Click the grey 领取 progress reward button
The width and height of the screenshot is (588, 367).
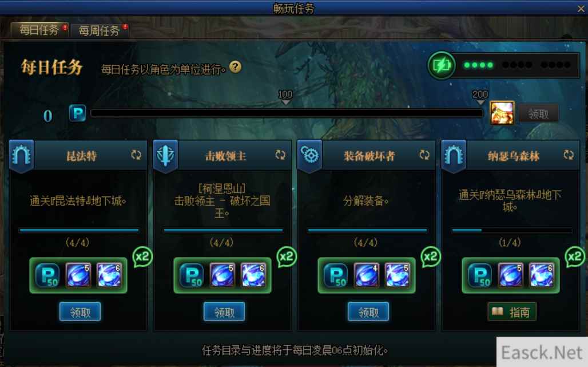click(x=538, y=114)
